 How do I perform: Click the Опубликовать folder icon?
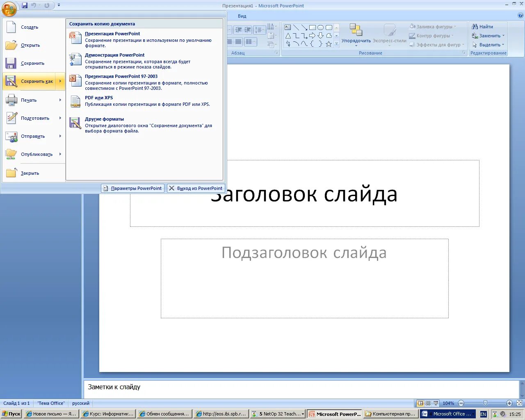click(x=11, y=154)
